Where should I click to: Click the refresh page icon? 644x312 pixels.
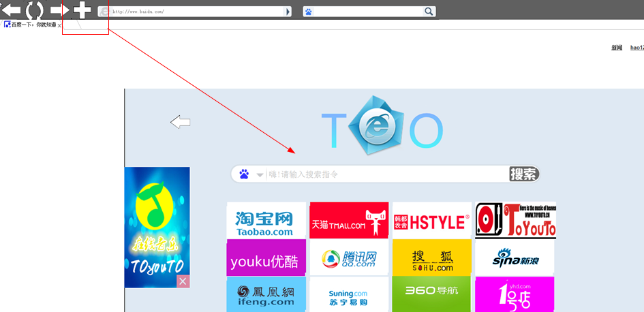(34, 10)
